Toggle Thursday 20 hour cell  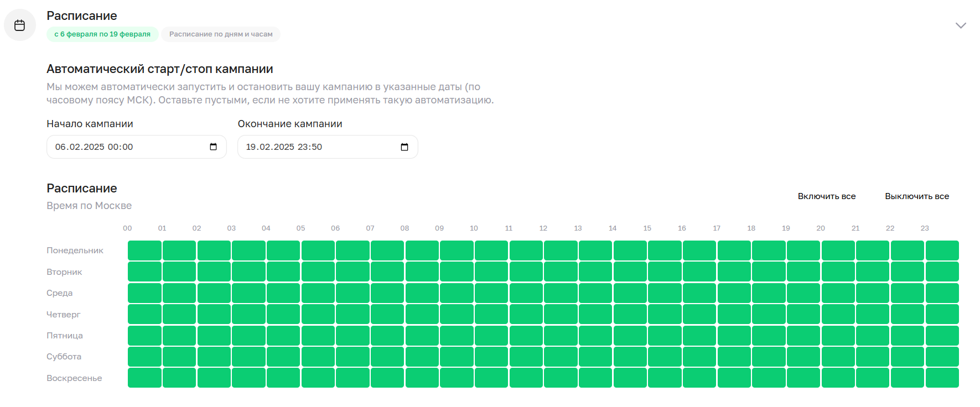838,314
